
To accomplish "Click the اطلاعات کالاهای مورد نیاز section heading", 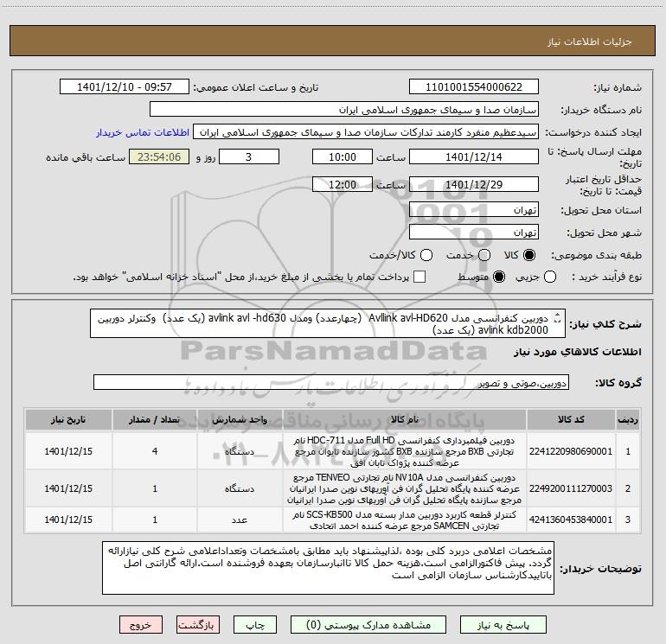I will [577, 353].
